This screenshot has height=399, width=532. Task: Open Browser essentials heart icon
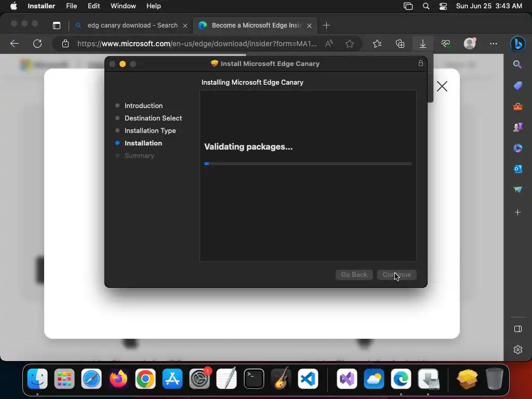click(x=446, y=44)
